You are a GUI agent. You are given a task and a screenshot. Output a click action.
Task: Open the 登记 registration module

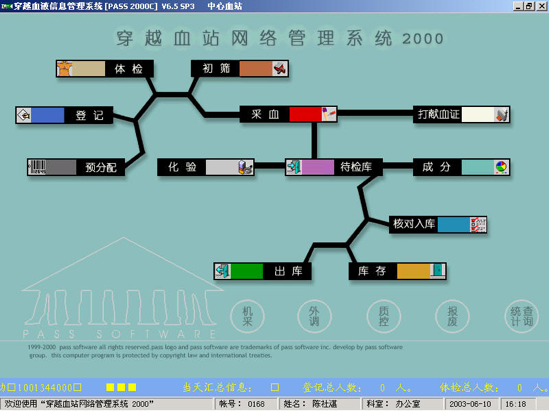pyautogui.click(x=64, y=115)
